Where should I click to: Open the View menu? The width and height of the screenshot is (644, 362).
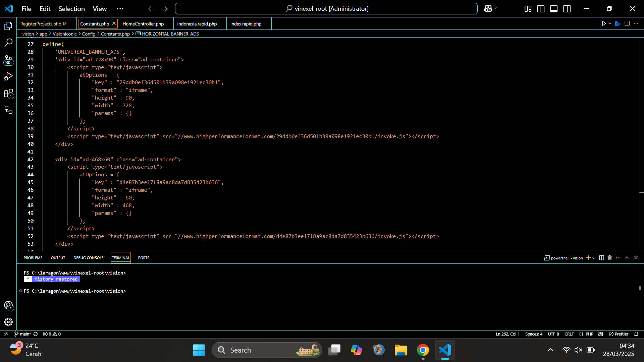coord(100,9)
